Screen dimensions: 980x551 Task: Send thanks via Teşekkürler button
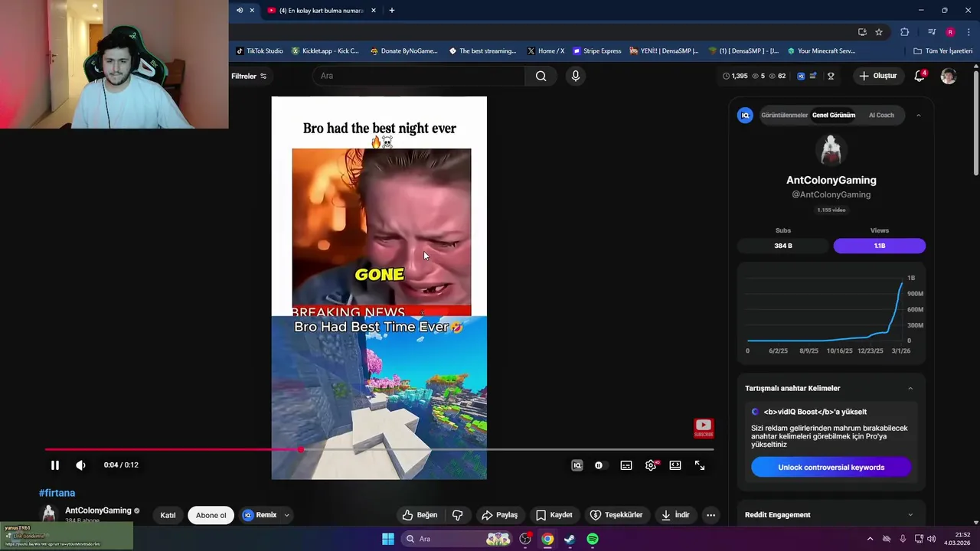pos(616,515)
